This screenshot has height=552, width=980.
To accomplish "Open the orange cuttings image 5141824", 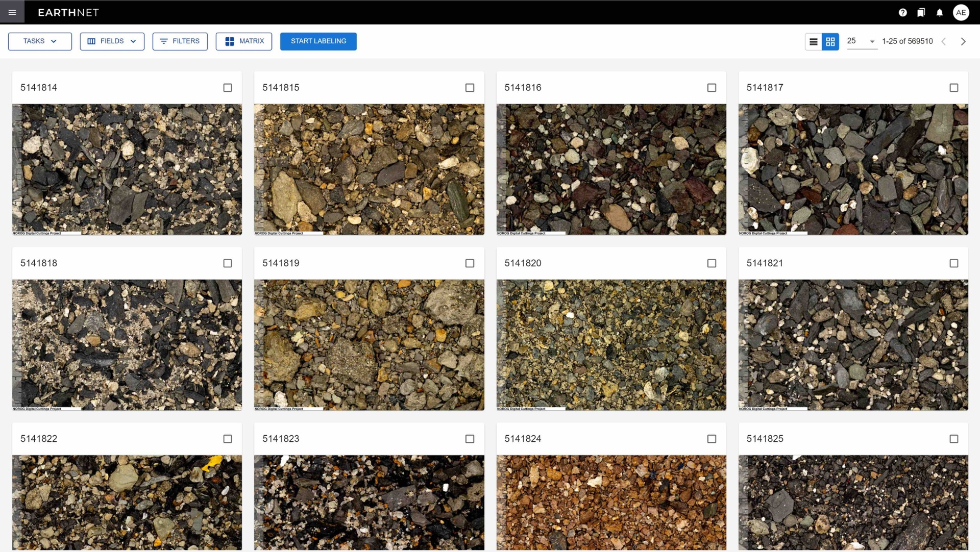I will [x=611, y=502].
